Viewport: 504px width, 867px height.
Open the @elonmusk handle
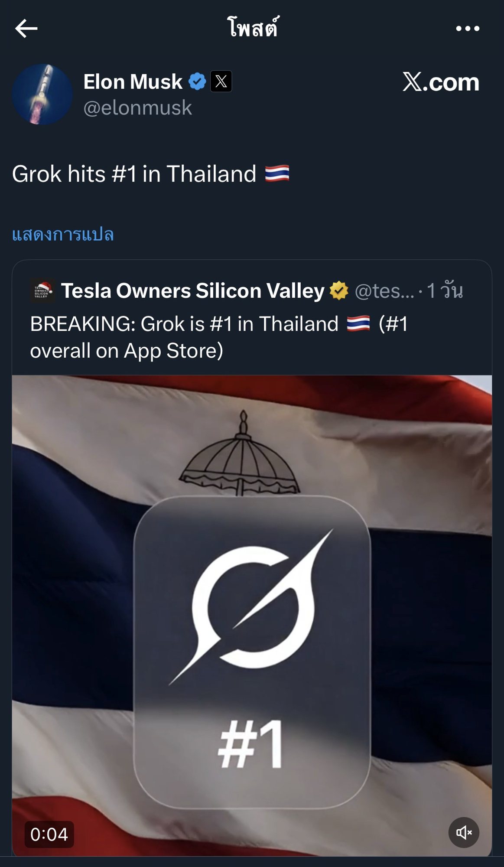click(x=137, y=108)
